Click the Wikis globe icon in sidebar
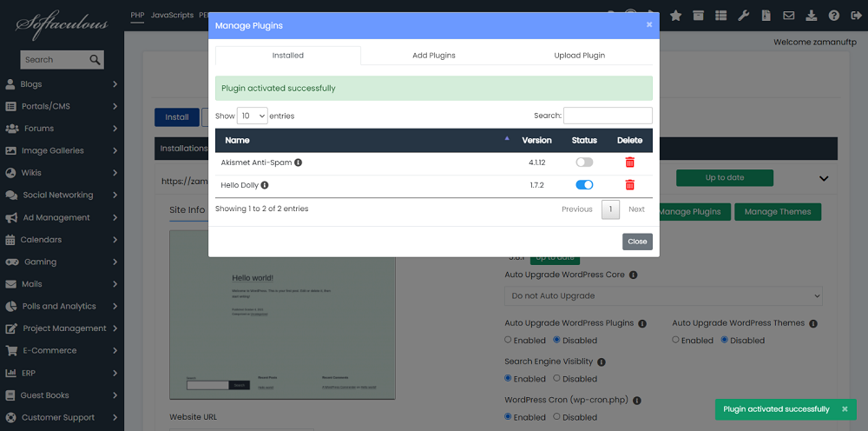Viewport: 868px width, 431px height. [10, 173]
